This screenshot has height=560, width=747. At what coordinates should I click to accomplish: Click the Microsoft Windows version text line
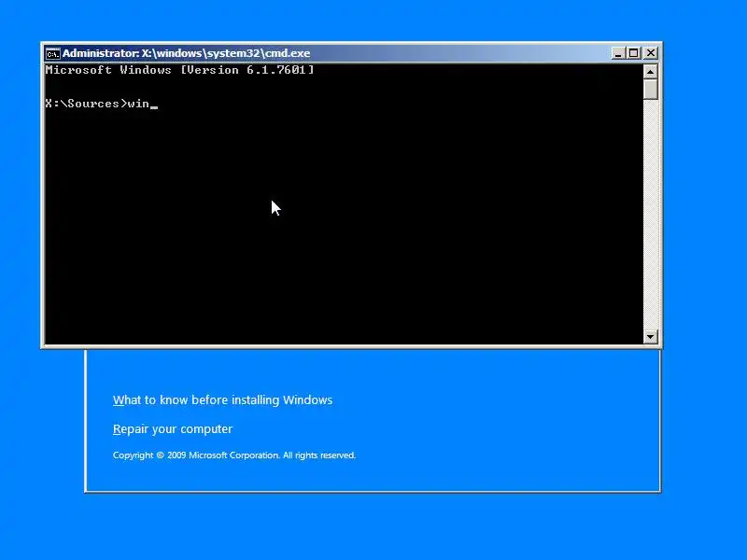coord(179,70)
